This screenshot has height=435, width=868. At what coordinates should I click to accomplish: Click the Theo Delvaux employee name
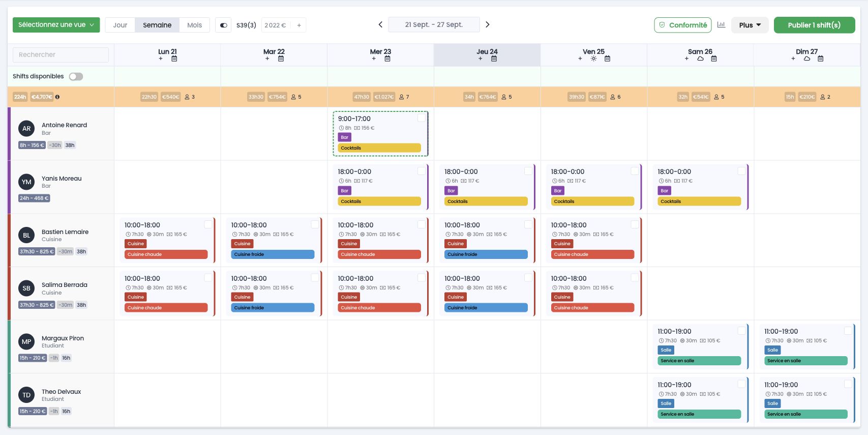tap(61, 392)
